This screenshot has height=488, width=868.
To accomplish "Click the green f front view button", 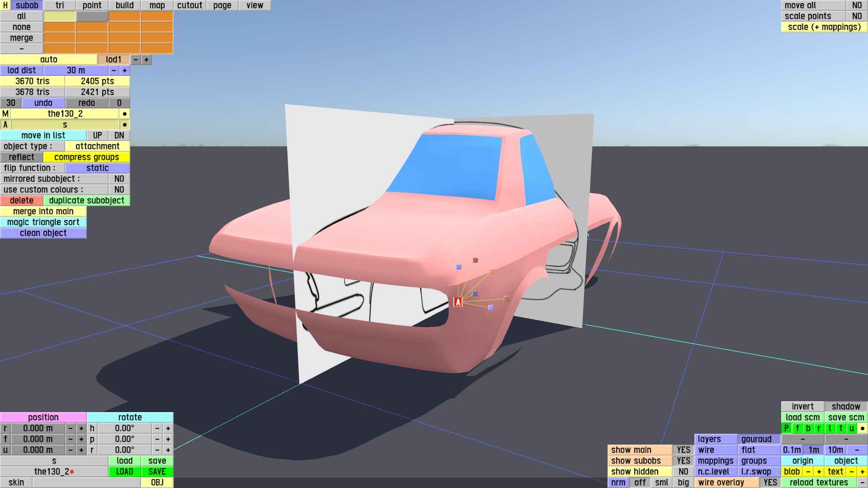I will coord(797,428).
